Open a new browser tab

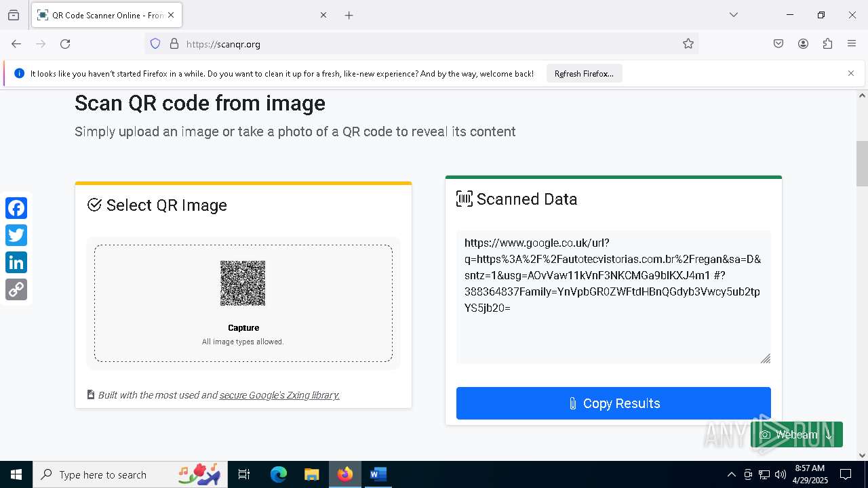pos(349,15)
